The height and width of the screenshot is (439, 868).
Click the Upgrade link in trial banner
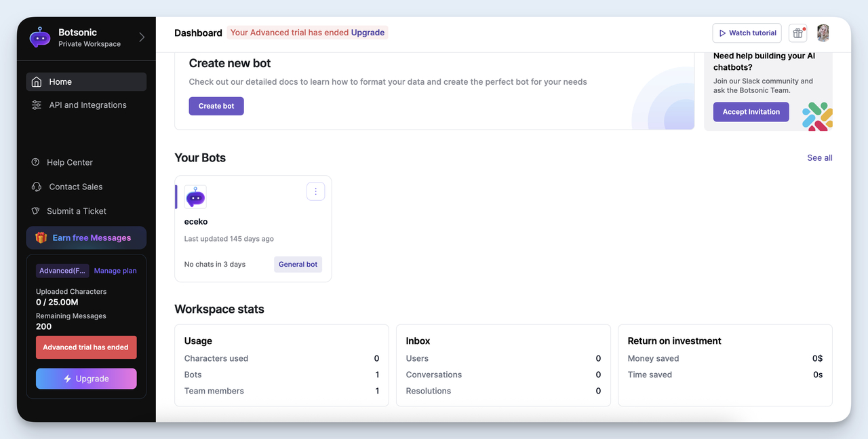click(x=367, y=32)
